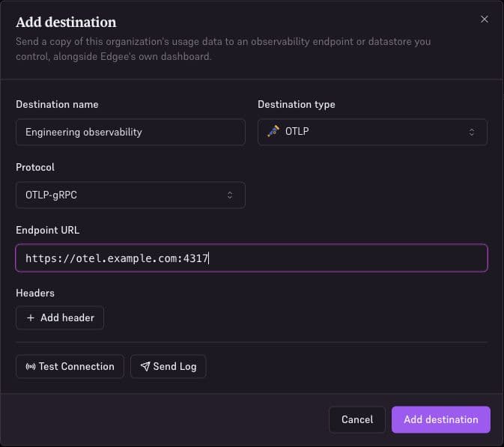Click the Endpoint URL input field

pos(252,258)
